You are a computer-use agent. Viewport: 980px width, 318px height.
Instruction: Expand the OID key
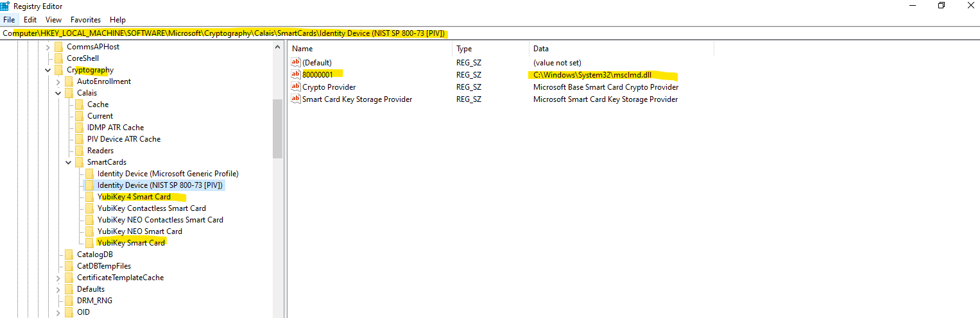58,312
